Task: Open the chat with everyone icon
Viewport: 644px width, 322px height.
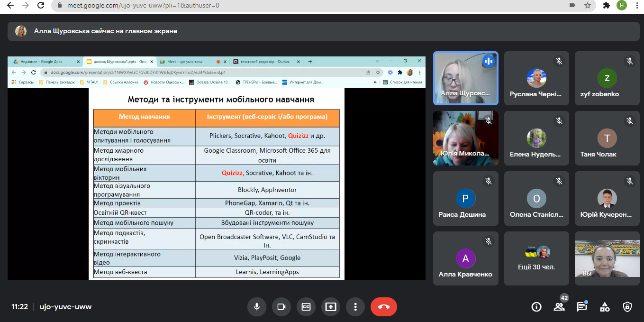Action: tap(582, 307)
